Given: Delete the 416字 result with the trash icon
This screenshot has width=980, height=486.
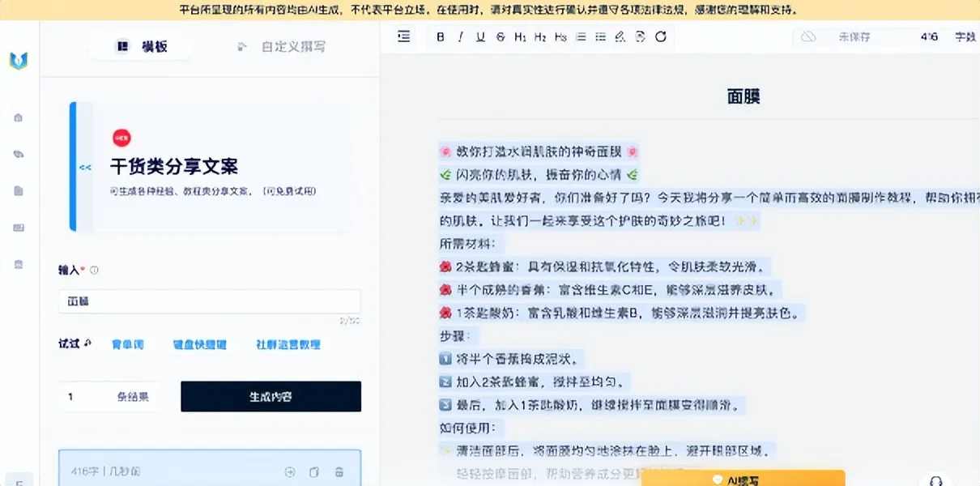Looking at the screenshot, I should click(x=339, y=471).
